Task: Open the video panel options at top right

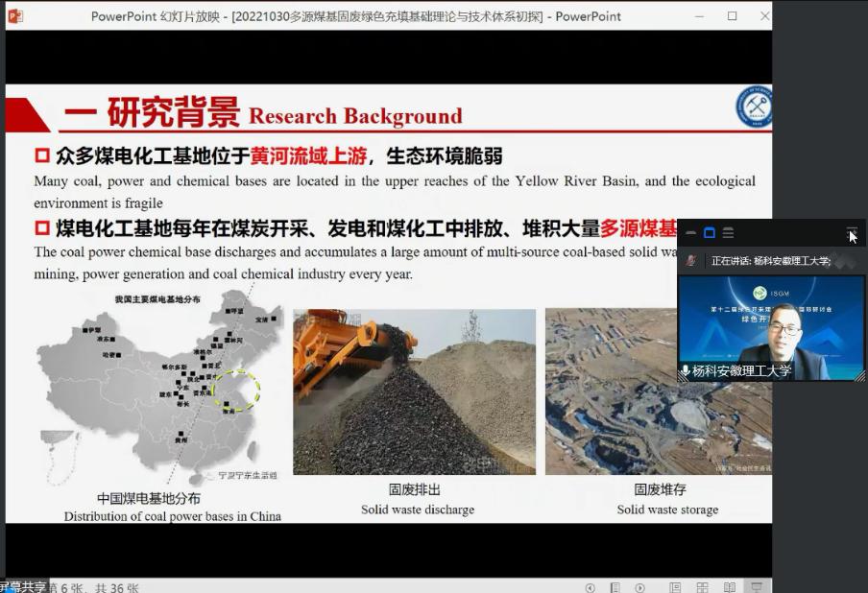Action: (852, 233)
